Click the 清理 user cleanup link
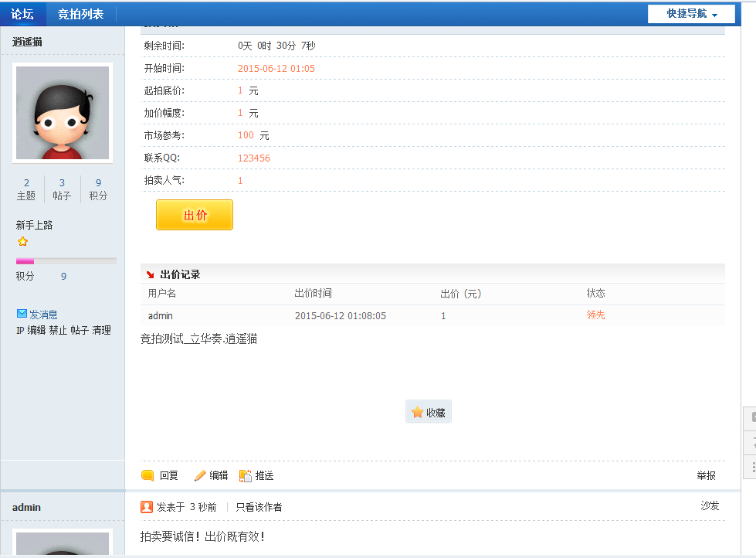Viewport: 756px width, 558px height. (101, 330)
